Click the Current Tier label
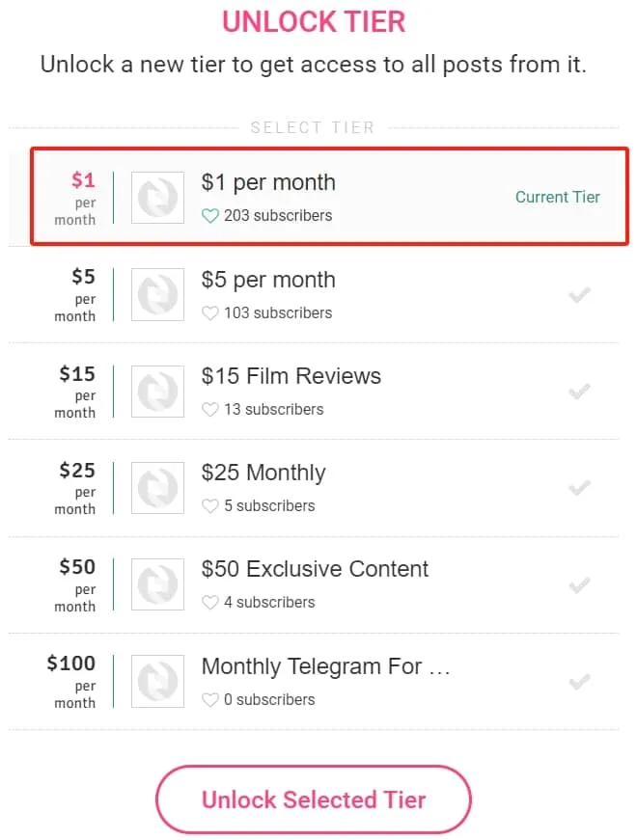 pyautogui.click(x=558, y=197)
